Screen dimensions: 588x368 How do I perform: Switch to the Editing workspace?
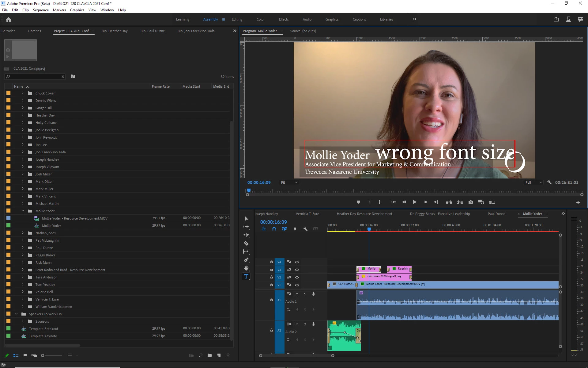[x=237, y=19]
